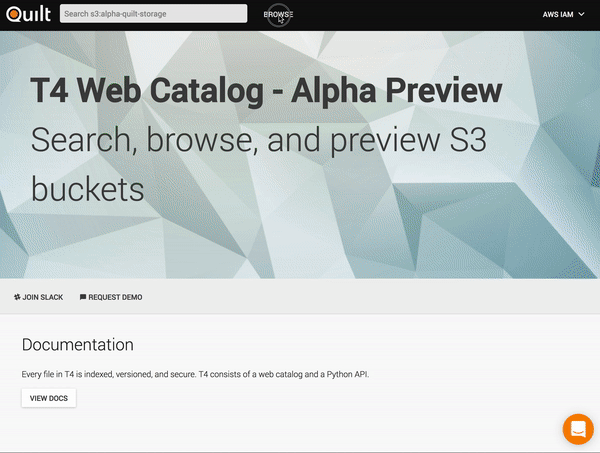Select the Documentation section heading

(78, 345)
